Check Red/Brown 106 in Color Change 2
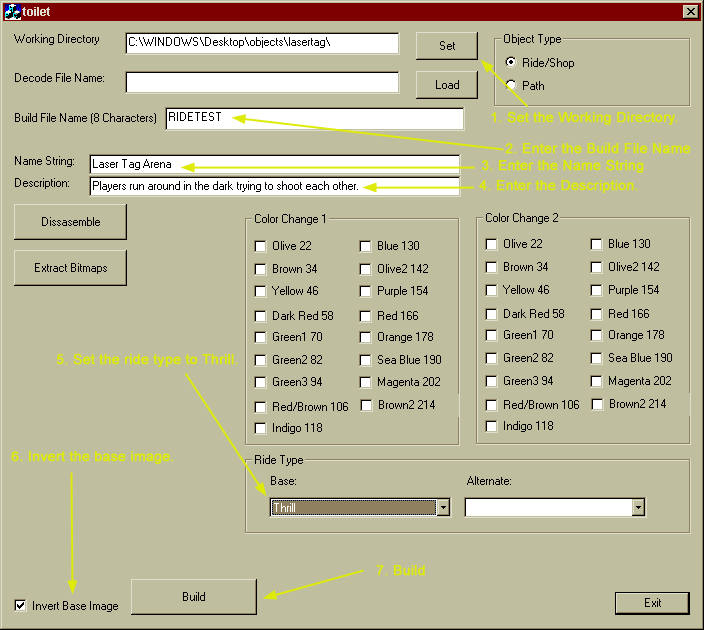 pos(491,405)
